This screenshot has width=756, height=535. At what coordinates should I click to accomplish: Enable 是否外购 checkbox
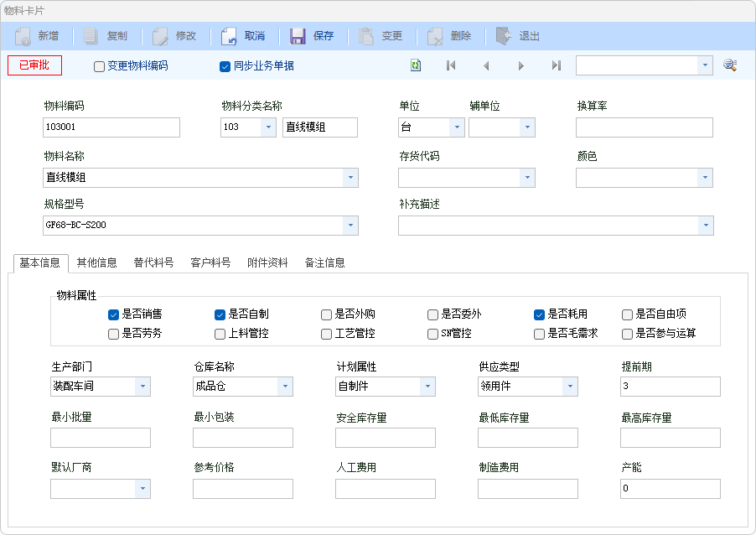coord(326,314)
